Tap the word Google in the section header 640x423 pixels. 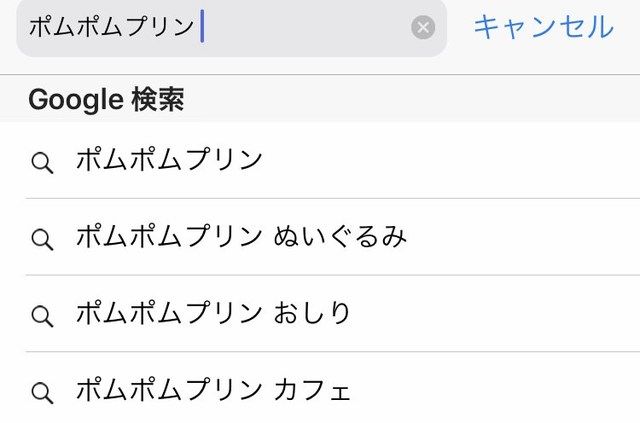coord(76,100)
